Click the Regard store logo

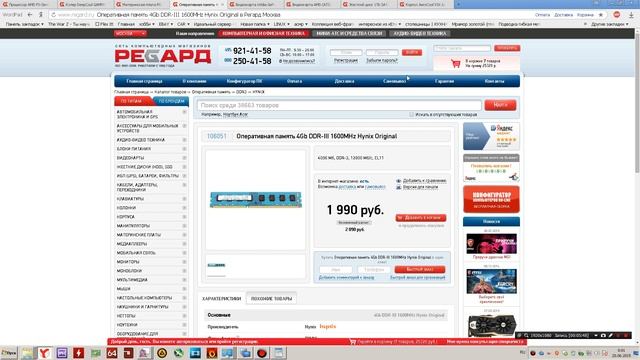click(x=163, y=56)
